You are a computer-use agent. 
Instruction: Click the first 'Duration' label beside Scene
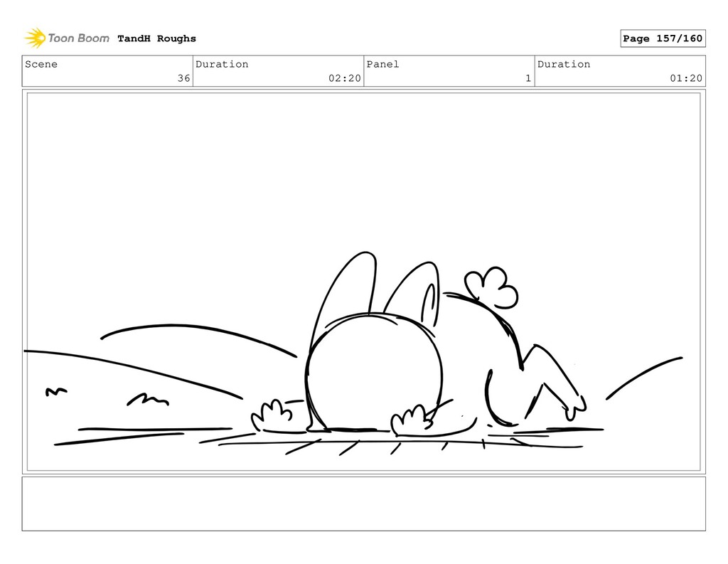pyautogui.click(x=222, y=64)
